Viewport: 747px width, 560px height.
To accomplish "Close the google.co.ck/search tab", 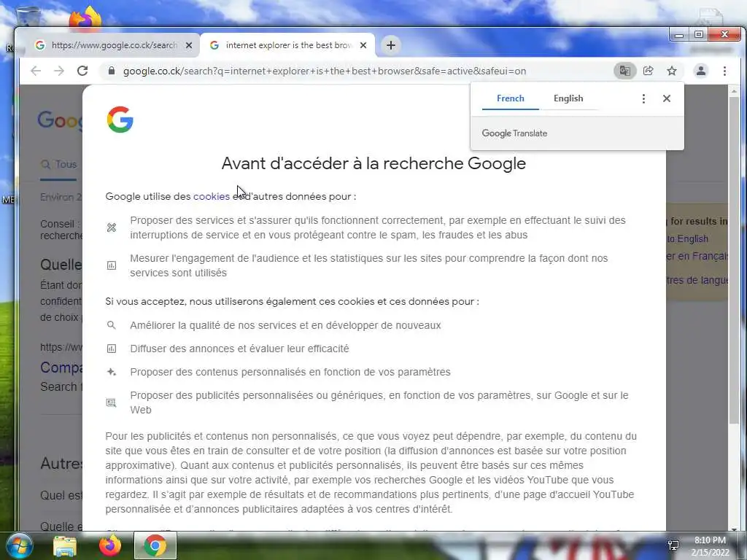I will [x=189, y=45].
